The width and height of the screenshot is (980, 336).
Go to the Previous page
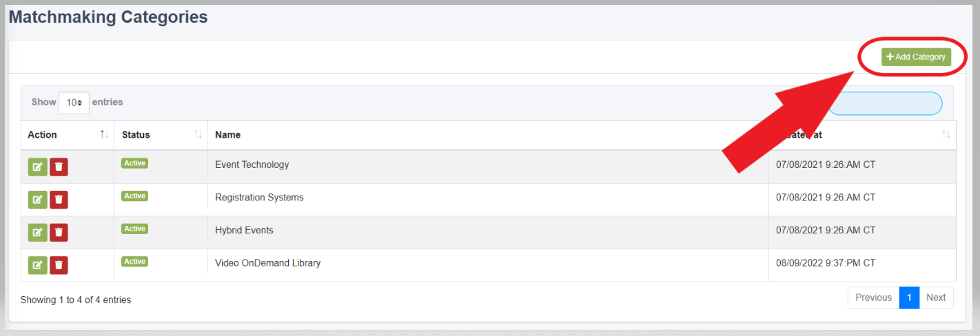click(x=873, y=297)
